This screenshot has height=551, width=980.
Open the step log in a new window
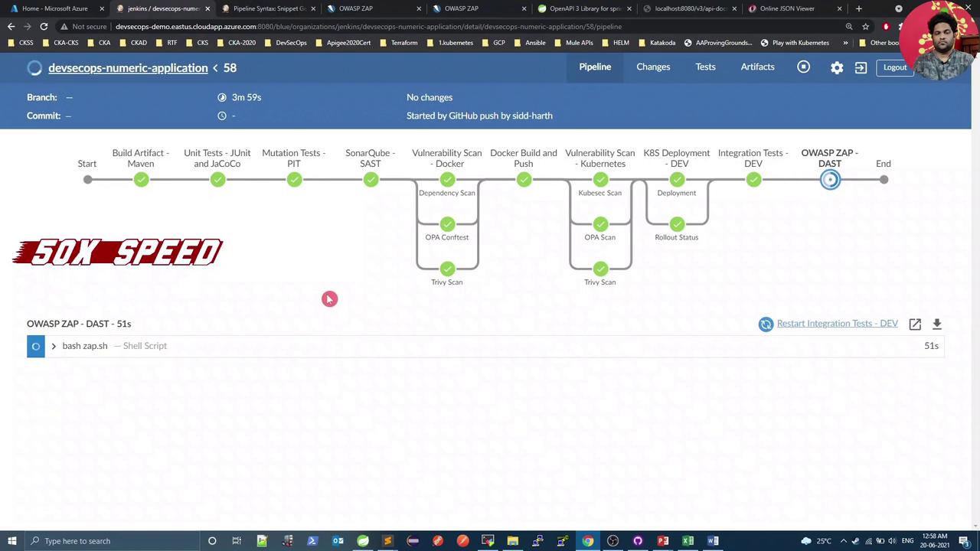tap(915, 324)
